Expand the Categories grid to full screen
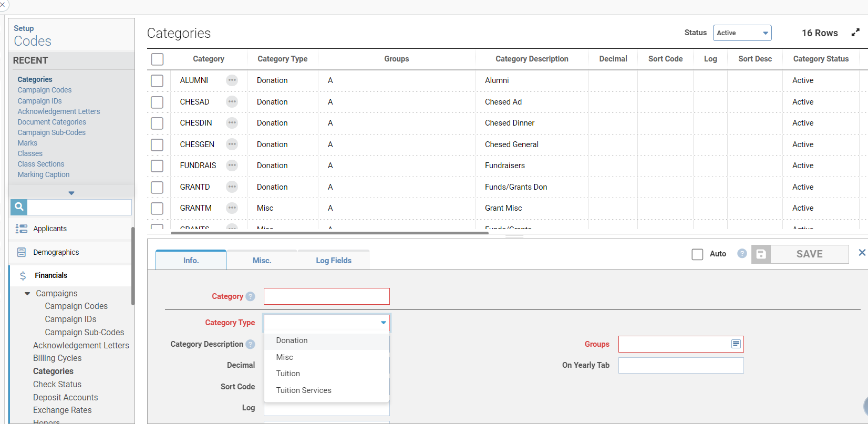 click(x=855, y=33)
